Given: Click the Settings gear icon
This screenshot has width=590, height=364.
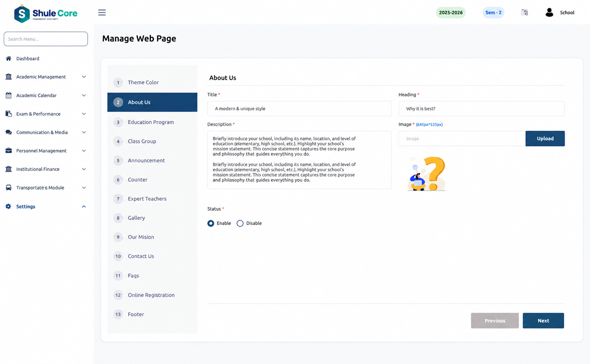Looking at the screenshot, I should coord(9,207).
